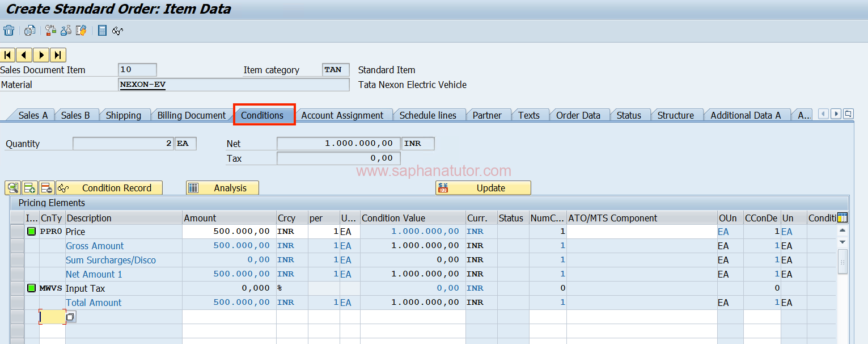Open the Billing Document tab

click(x=191, y=115)
